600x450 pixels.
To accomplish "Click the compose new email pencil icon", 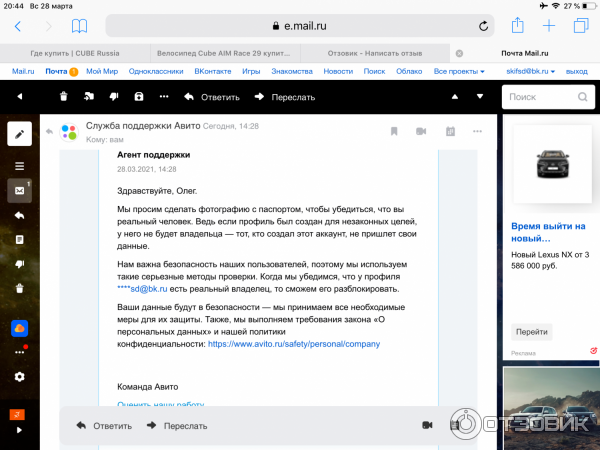I will pos(19,134).
